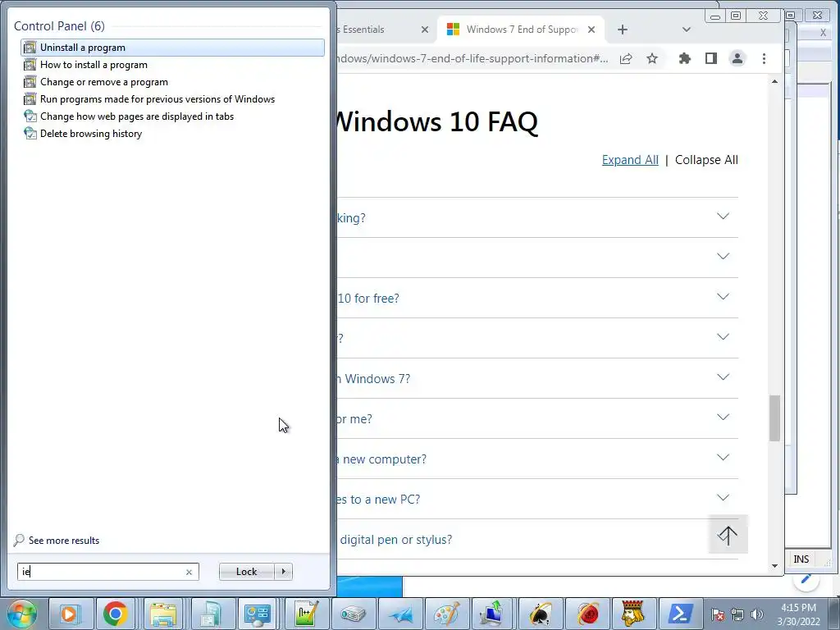
Task: Open the Chrome three-dot menu
Action: pos(764,58)
